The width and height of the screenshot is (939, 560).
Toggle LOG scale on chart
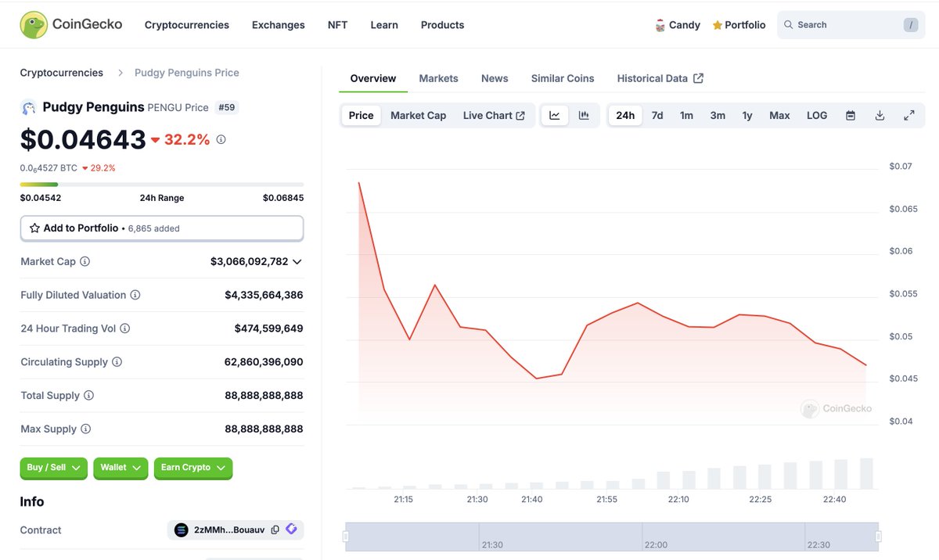817,116
